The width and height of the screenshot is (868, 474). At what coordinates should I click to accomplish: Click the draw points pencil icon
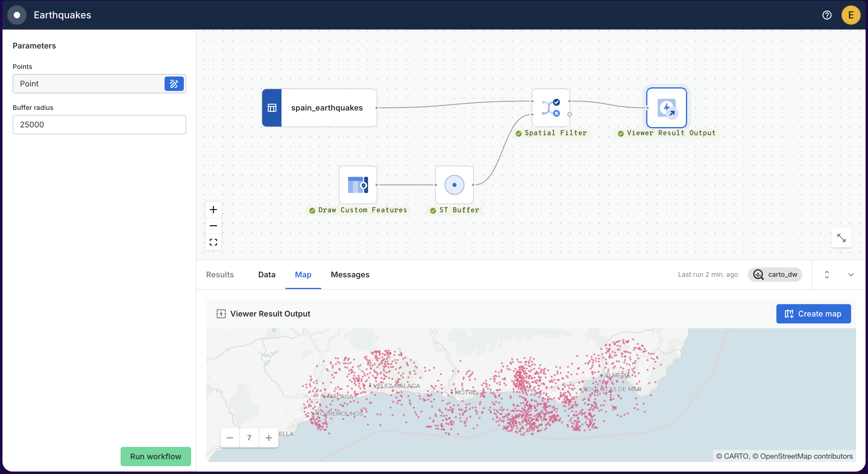174,83
